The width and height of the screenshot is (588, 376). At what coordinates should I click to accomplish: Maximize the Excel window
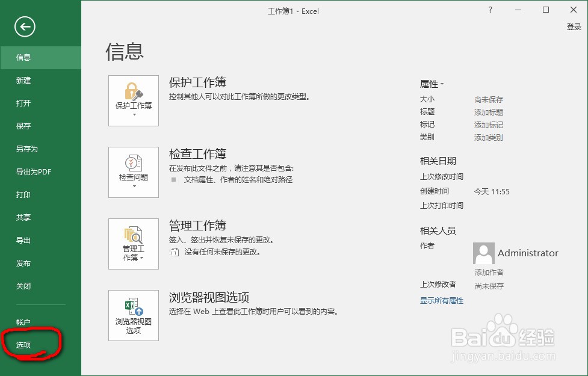(546, 10)
